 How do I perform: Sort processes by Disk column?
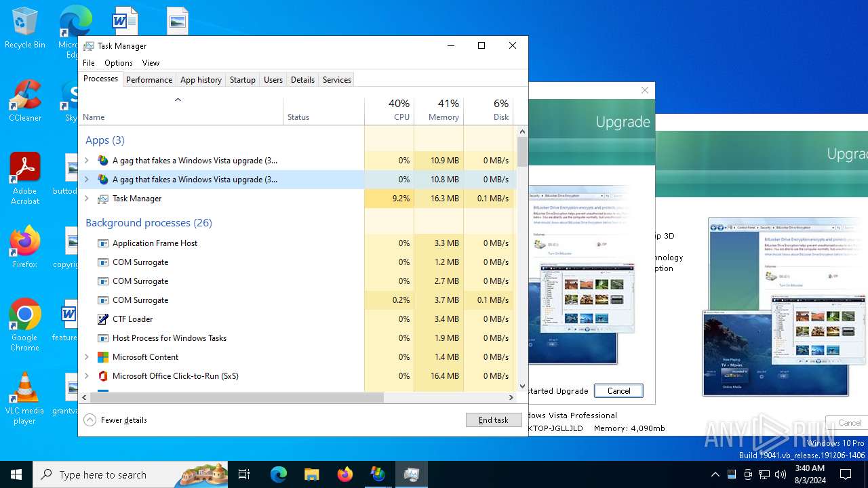pos(488,112)
